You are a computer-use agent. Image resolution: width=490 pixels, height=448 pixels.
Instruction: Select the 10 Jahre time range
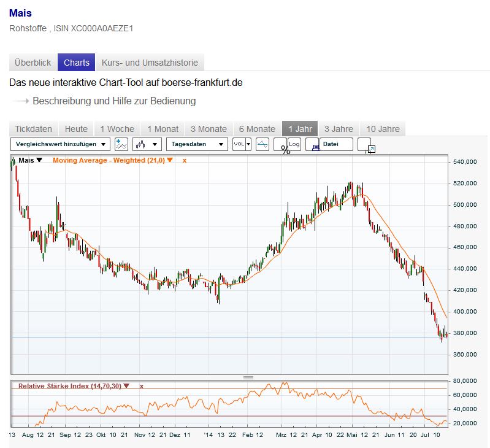tap(383, 129)
